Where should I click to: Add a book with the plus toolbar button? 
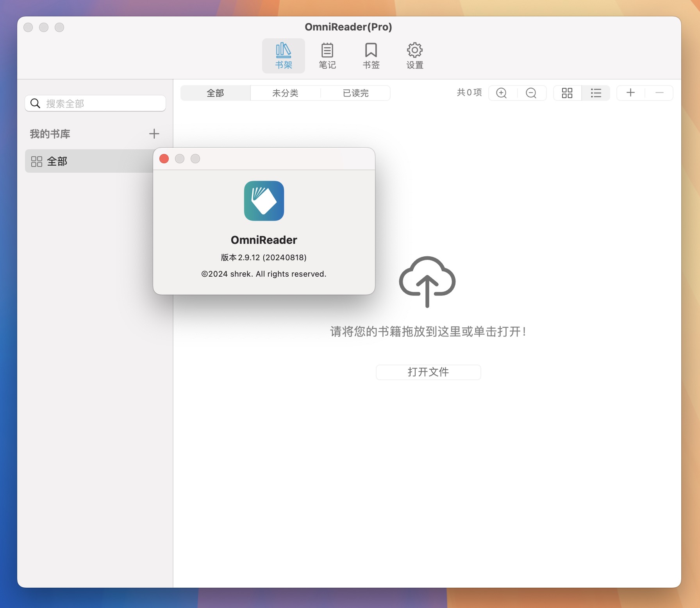[x=630, y=93]
